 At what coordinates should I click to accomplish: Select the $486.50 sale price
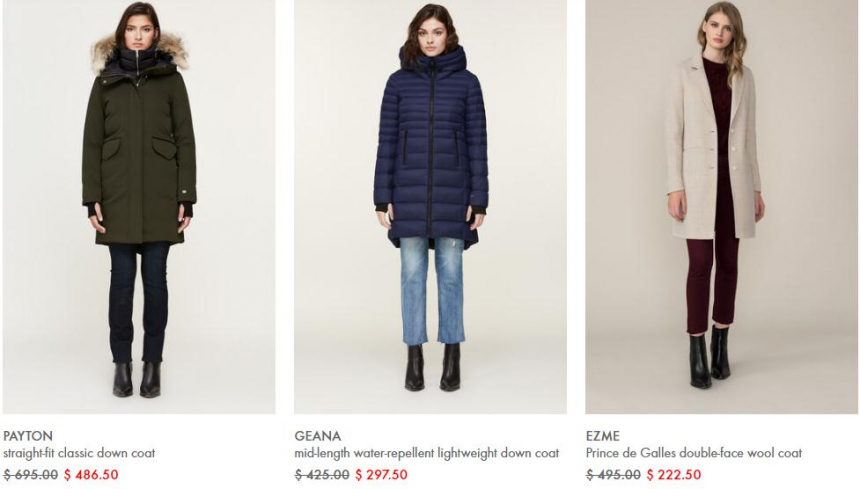coord(91,474)
